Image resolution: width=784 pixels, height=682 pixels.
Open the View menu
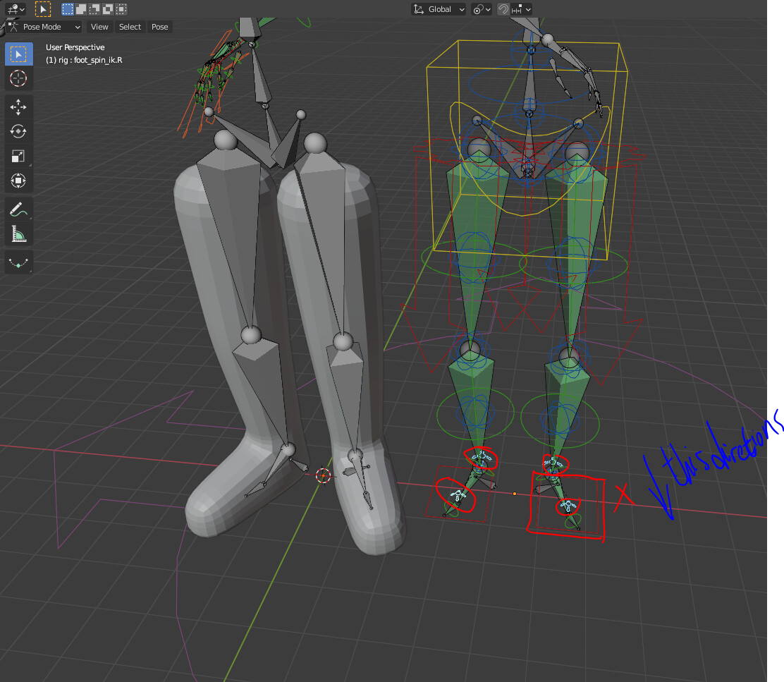[99, 27]
